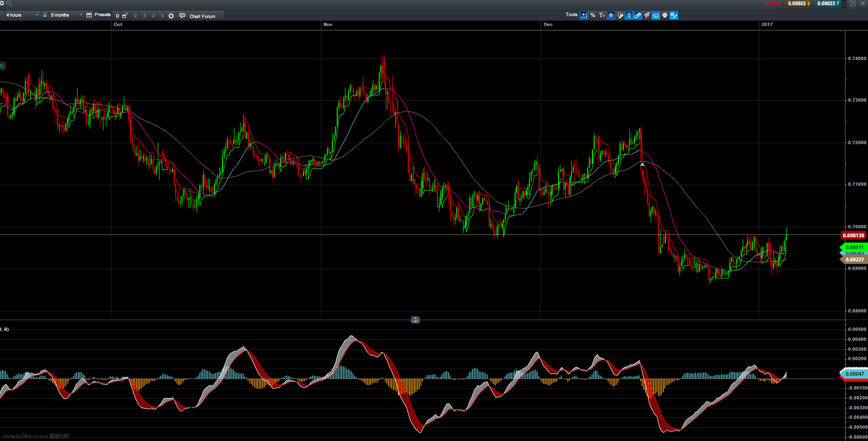Click the 0.68000 price axis label
868x441 pixels.
(x=857, y=311)
